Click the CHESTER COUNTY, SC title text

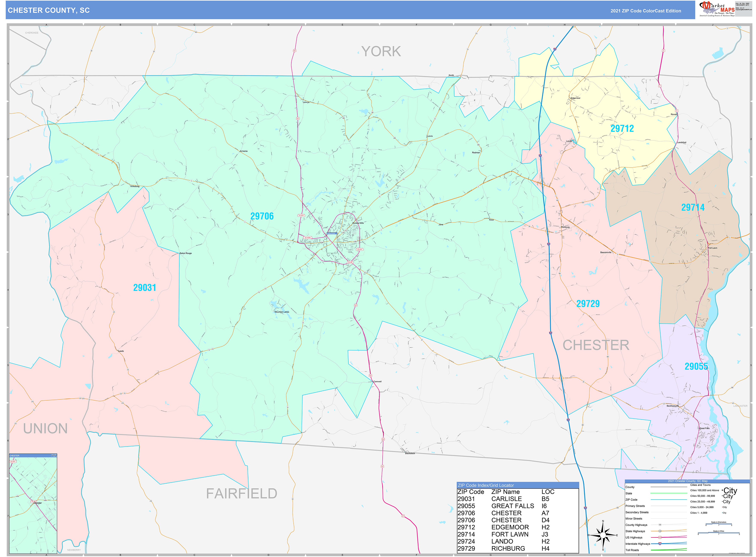[x=49, y=10]
